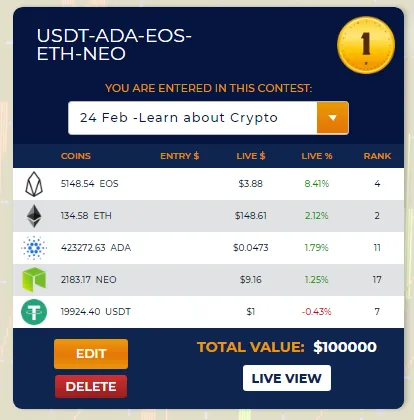Click the green NEO cube icon
Screen dimensions: 414x420
point(34,280)
